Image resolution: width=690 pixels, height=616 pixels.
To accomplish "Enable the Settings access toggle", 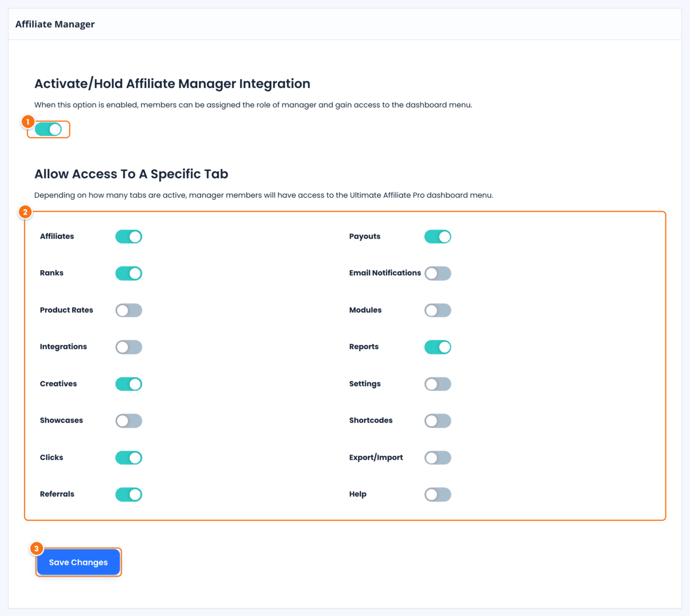I will click(438, 384).
